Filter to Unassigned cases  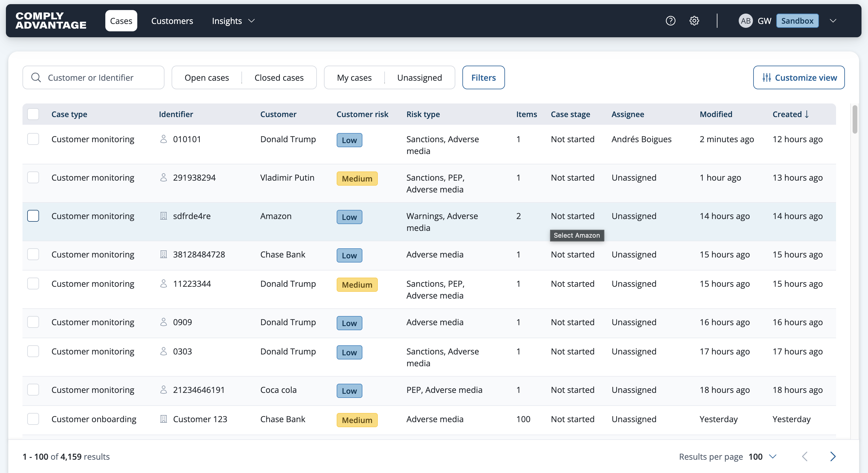(x=420, y=77)
